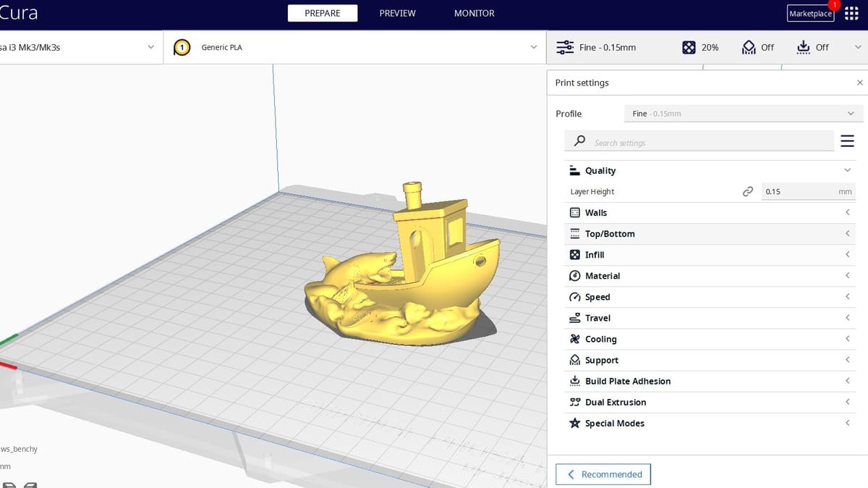Click the Build Plate Adhesion icon
Image resolution: width=868 pixels, height=488 pixels.
(x=575, y=381)
